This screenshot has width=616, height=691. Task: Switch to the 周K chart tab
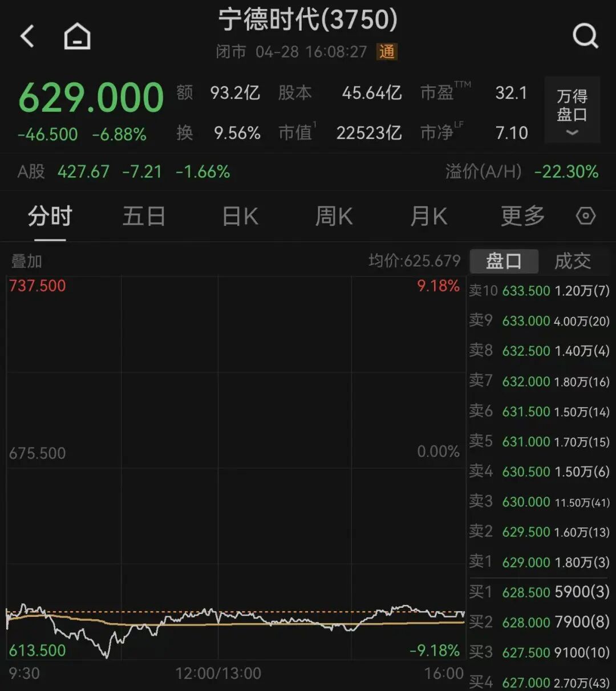coord(334,217)
